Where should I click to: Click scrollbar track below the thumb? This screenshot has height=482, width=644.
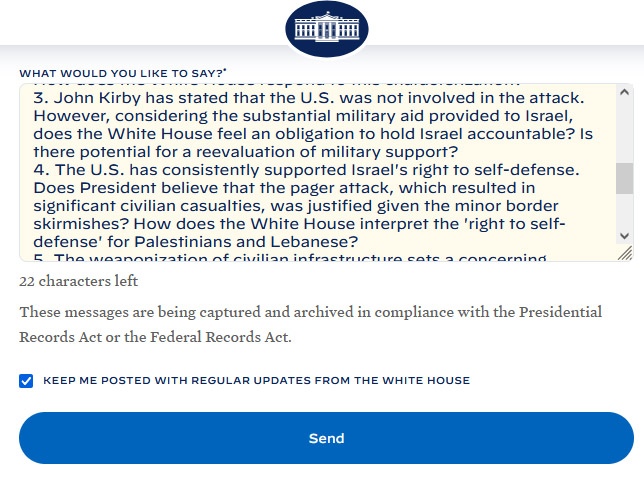[x=624, y=214]
